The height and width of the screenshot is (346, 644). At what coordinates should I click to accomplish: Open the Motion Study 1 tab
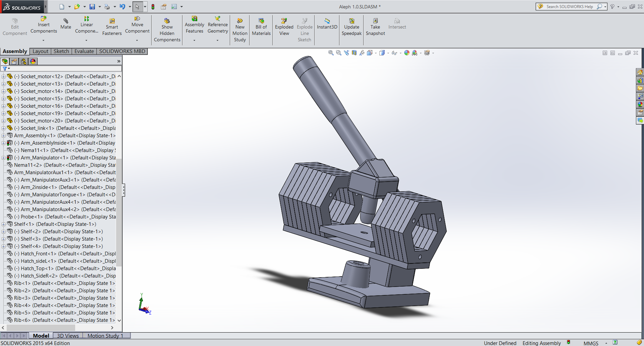(x=105, y=336)
